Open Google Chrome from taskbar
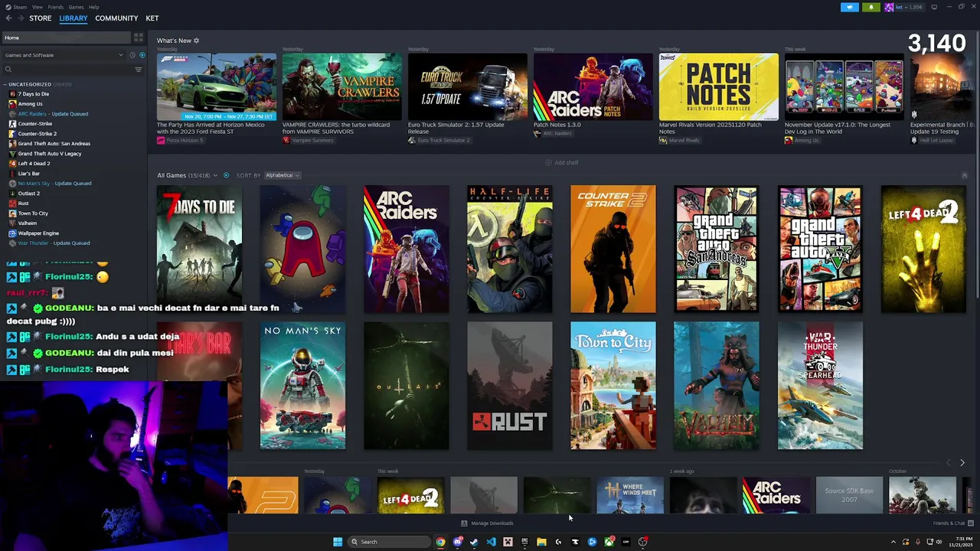 tap(440, 542)
